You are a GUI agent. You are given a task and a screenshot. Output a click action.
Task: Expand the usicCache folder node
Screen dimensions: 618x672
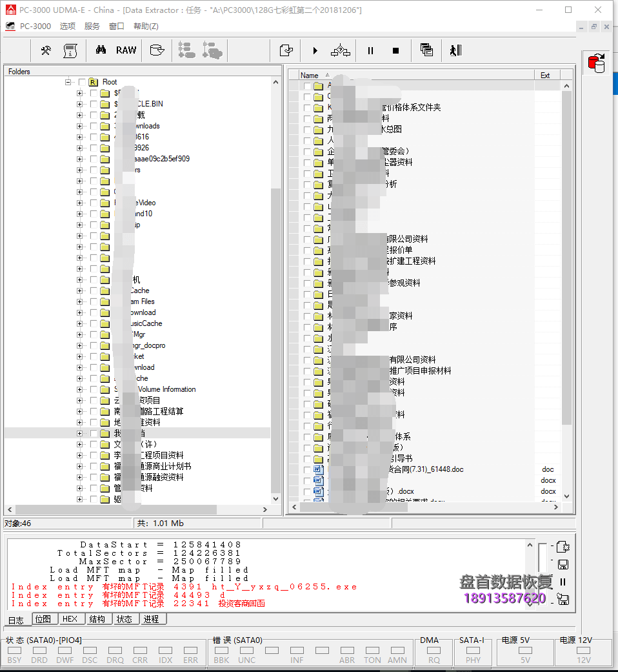coord(79,323)
